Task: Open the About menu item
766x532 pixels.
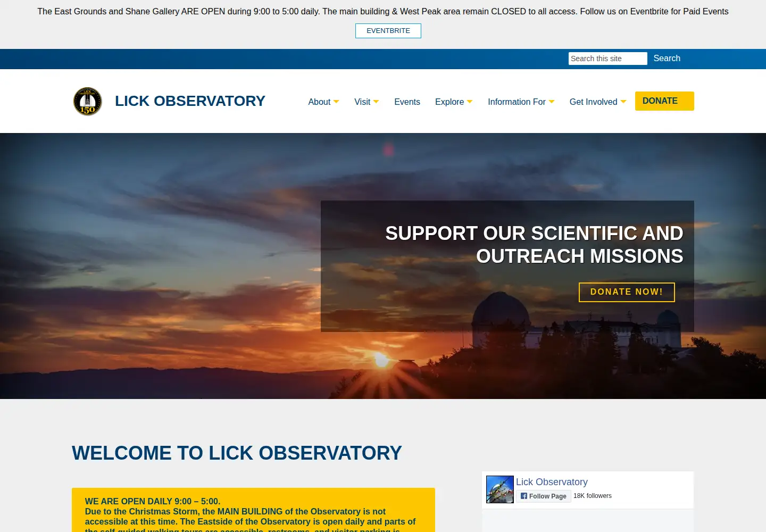Action: [319, 102]
